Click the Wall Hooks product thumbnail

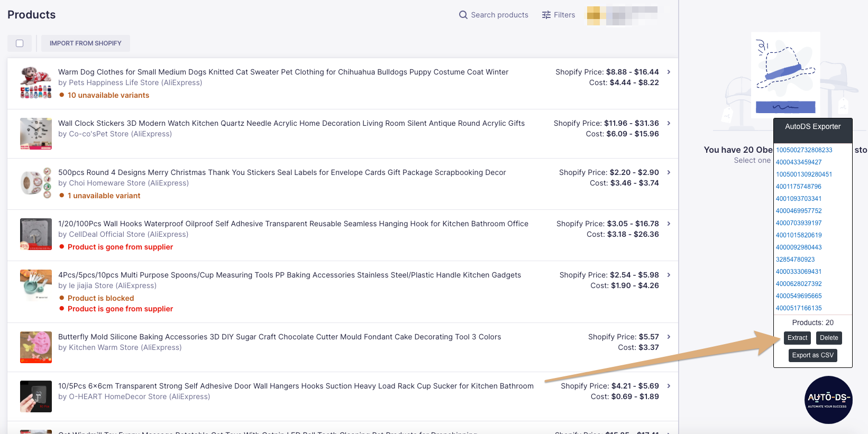(36, 234)
